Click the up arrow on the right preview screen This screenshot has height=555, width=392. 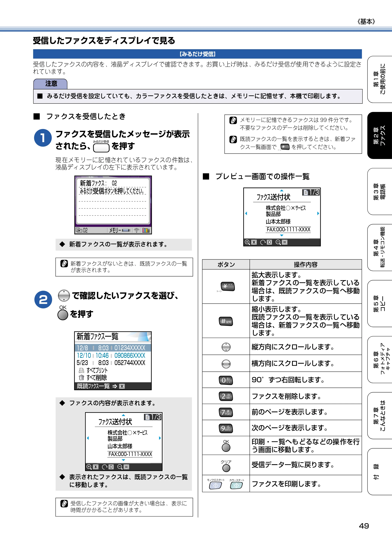(281, 191)
